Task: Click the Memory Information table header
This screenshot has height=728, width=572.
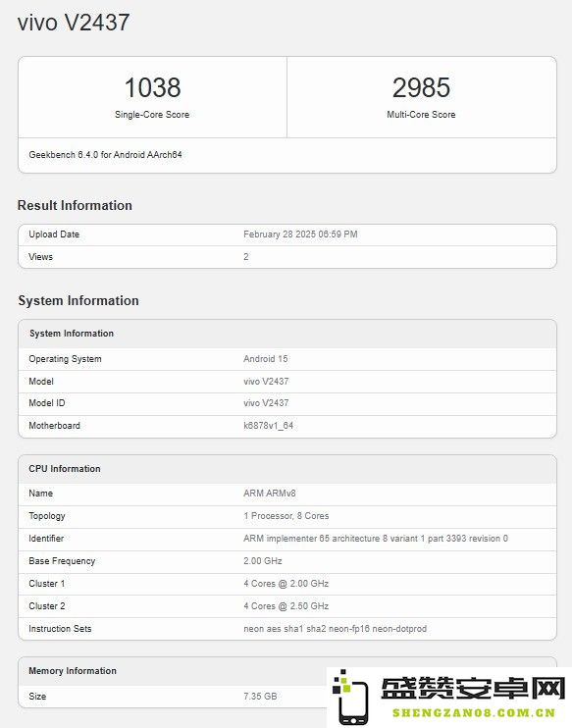Action: click(x=73, y=671)
